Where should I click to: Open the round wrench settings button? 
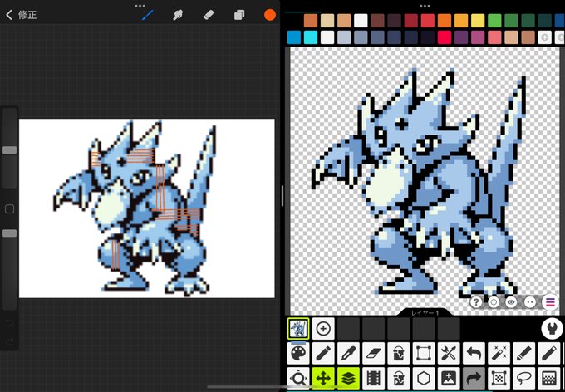pos(552,328)
